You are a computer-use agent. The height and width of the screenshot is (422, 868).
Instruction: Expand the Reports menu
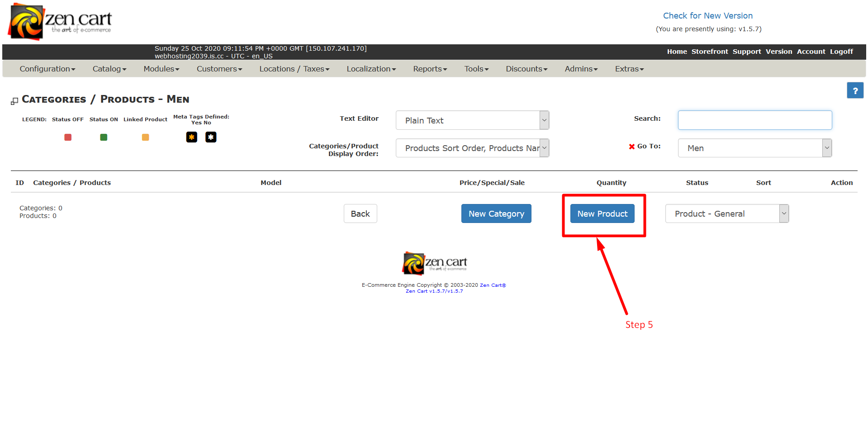[430, 69]
